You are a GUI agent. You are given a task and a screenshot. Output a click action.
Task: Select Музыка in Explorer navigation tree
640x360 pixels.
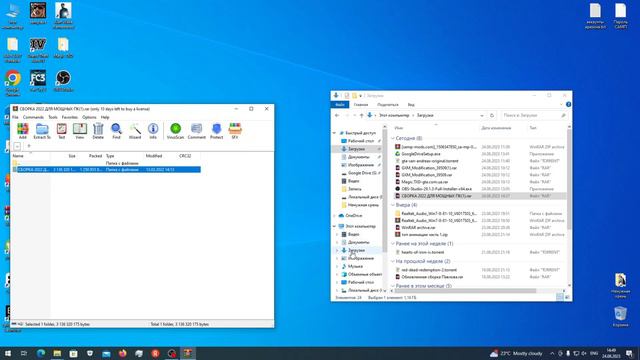coord(355,266)
